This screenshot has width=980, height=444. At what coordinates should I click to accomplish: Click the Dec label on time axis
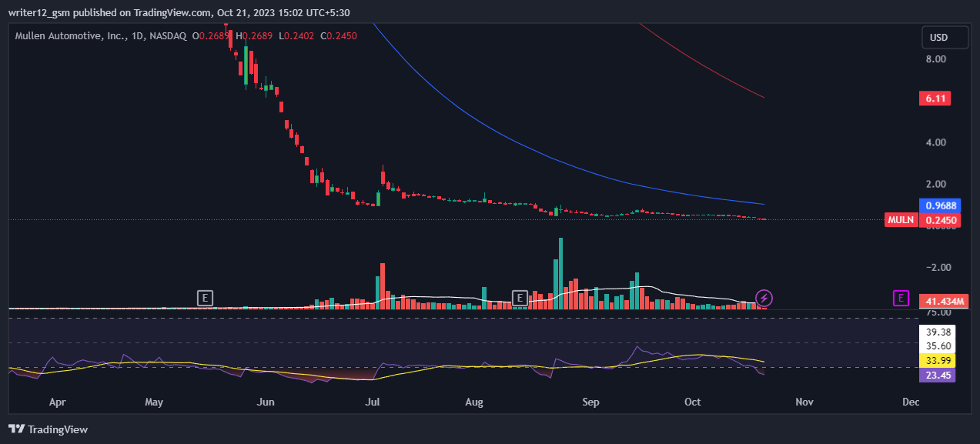[x=911, y=402]
